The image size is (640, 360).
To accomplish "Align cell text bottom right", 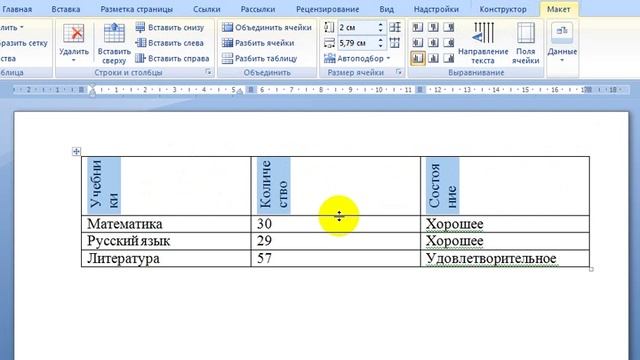I will 449,58.
